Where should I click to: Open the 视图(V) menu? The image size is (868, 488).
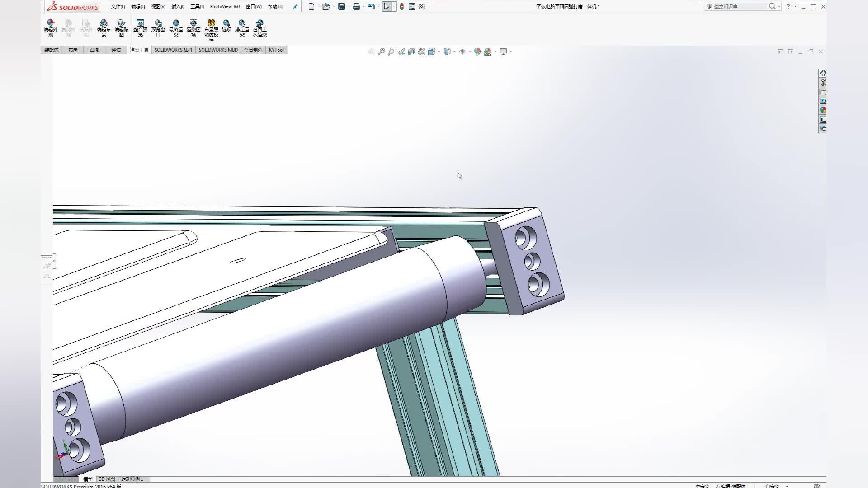[x=158, y=6]
